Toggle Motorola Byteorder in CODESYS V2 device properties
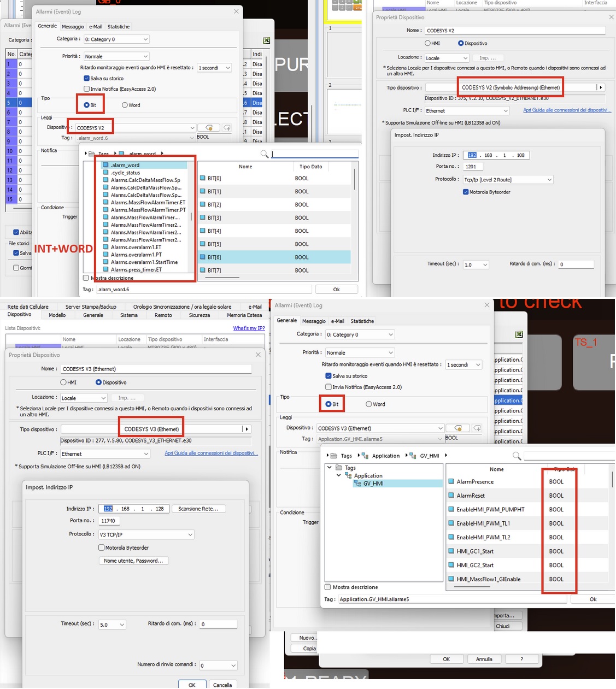 [x=466, y=192]
